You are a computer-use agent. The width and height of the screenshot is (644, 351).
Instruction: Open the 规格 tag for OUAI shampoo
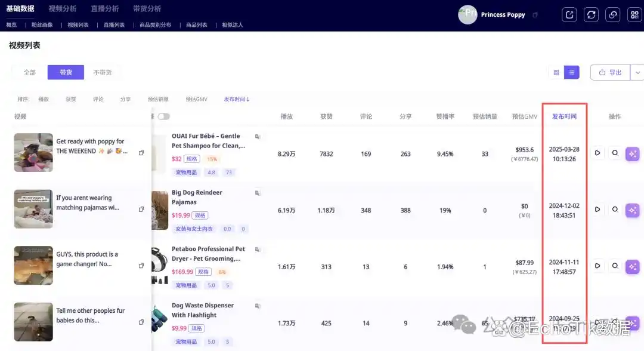[x=191, y=159]
